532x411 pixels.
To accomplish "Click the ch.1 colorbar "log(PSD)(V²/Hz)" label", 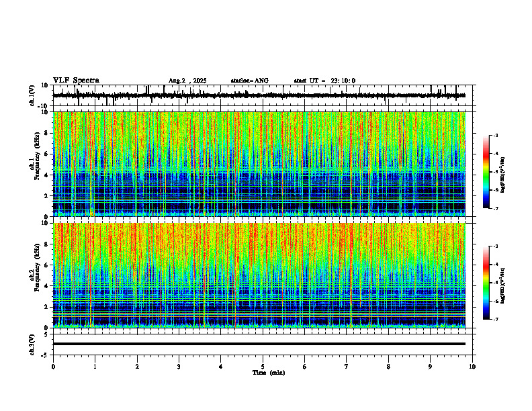I will click(503, 175).
